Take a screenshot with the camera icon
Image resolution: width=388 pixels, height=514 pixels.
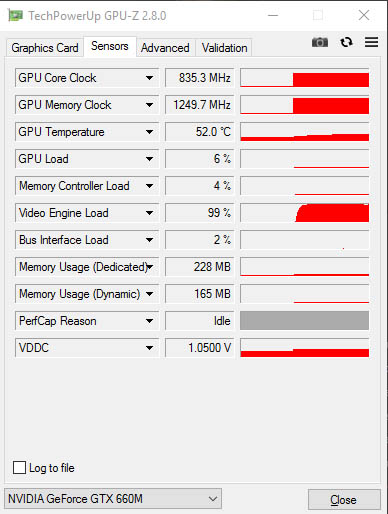click(x=320, y=42)
